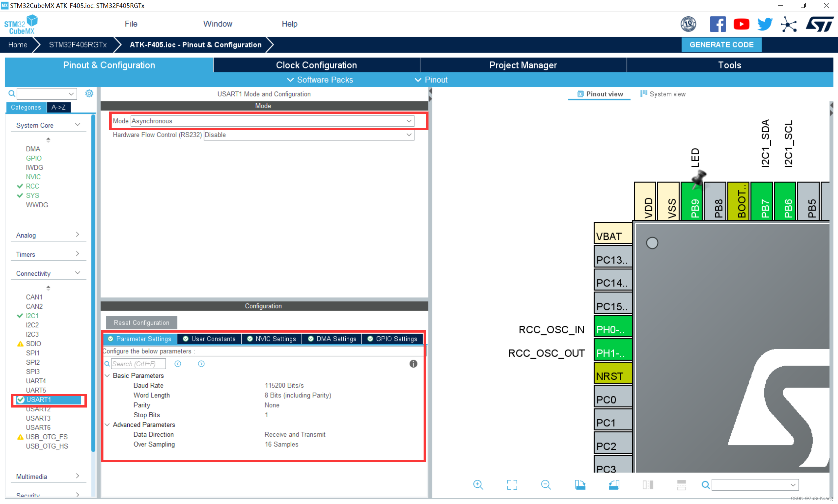
Task: Click the Reset Configuration button
Action: (141, 322)
